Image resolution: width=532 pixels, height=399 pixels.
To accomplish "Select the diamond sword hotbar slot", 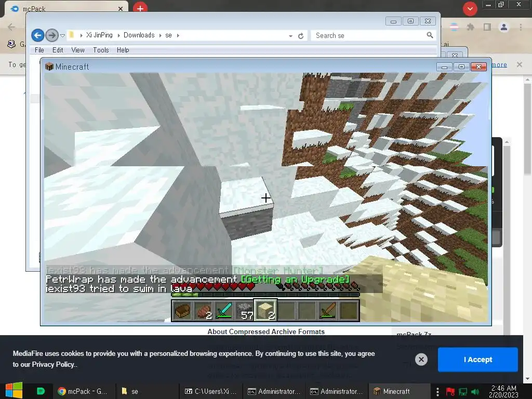I will click(224, 311).
